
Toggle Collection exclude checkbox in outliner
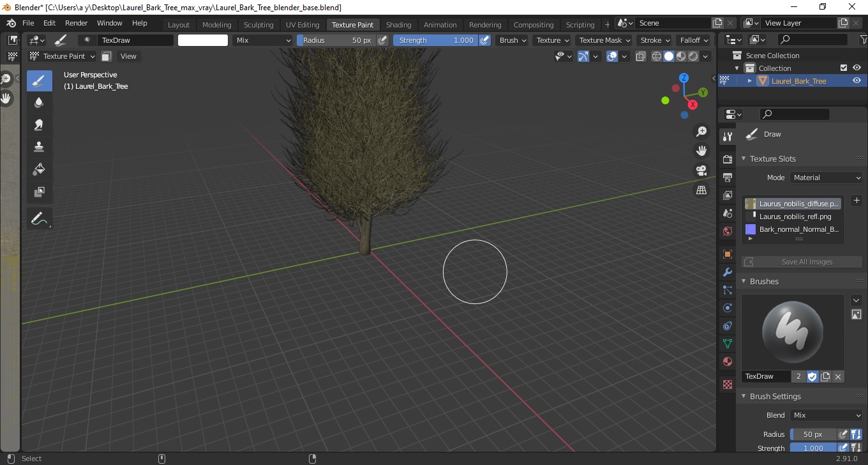point(844,68)
